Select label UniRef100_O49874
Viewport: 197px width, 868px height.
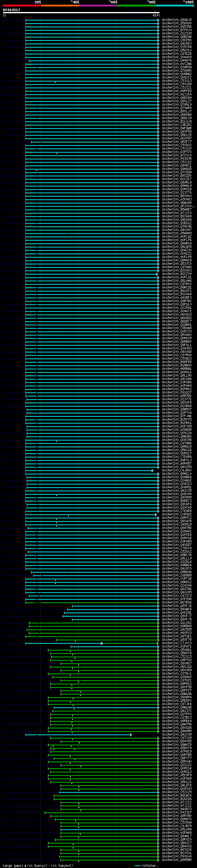(x=176, y=61)
